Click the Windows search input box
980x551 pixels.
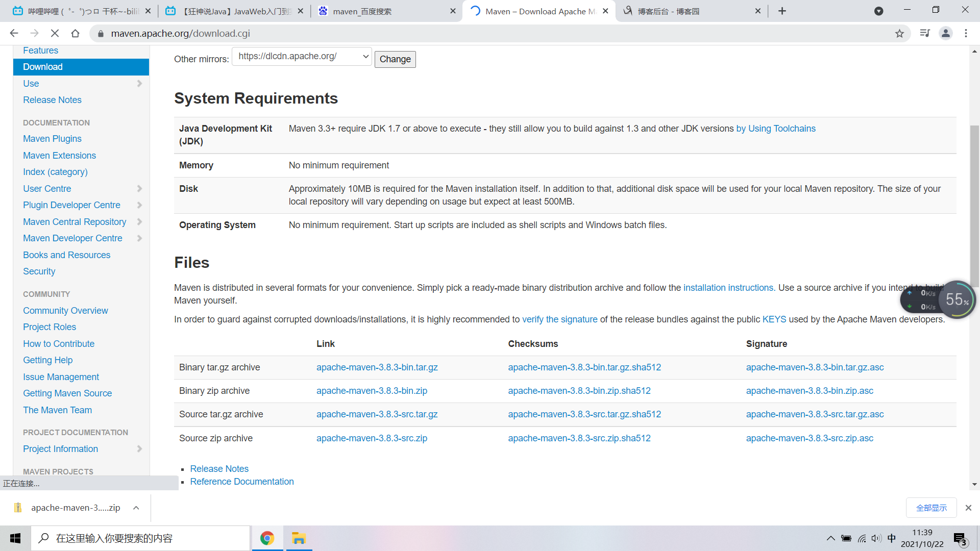coord(140,538)
